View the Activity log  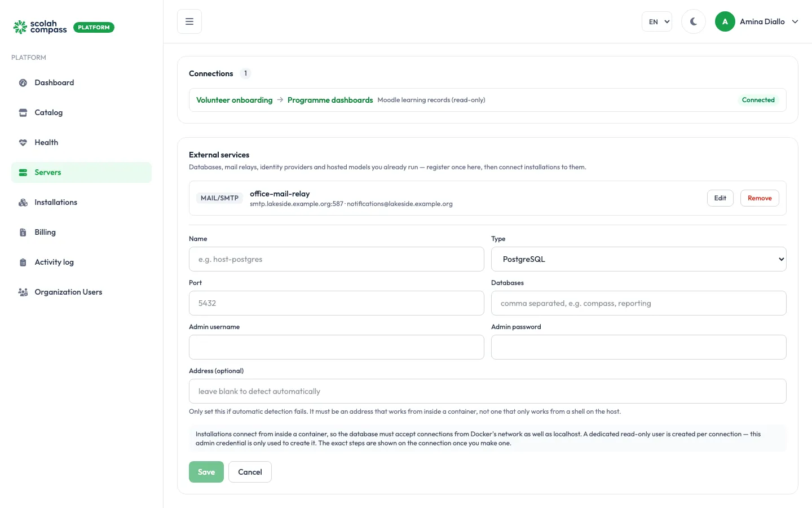[81, 262]
